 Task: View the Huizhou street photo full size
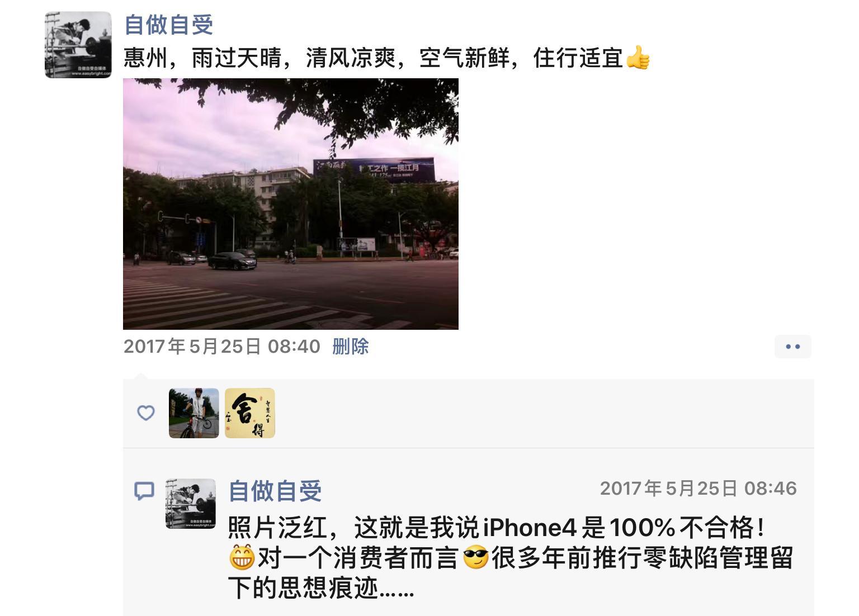291,204
